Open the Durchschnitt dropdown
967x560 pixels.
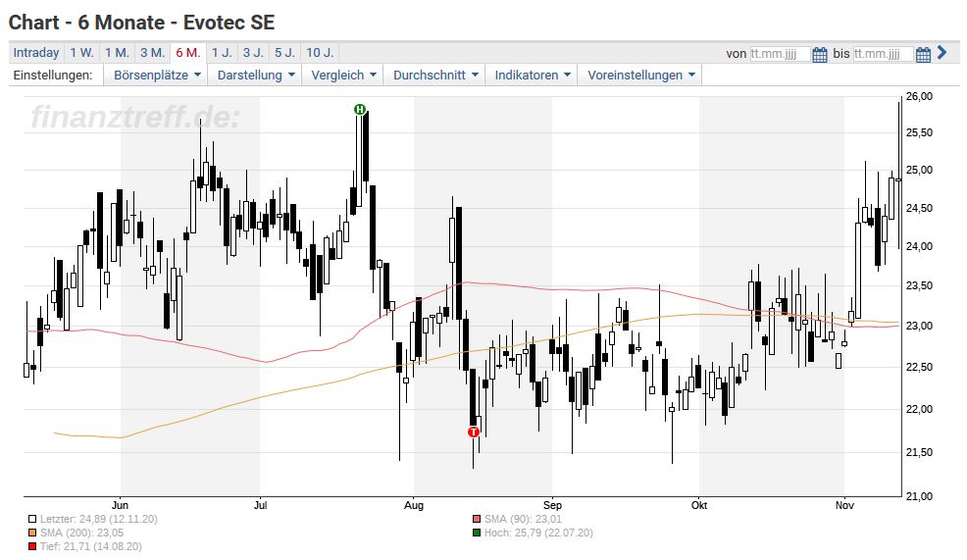pos(435,75)
